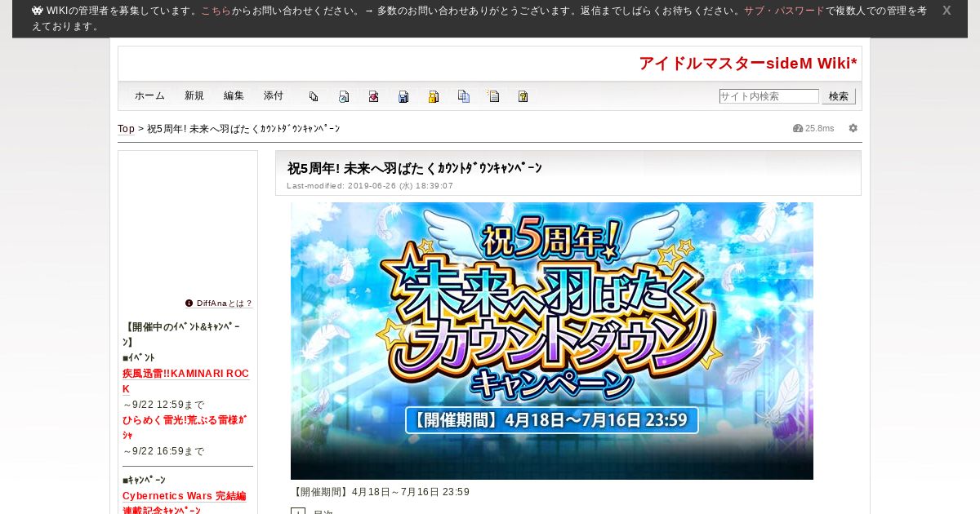
Task: Click the invader icon in the top banner
Action: [38, 11]
